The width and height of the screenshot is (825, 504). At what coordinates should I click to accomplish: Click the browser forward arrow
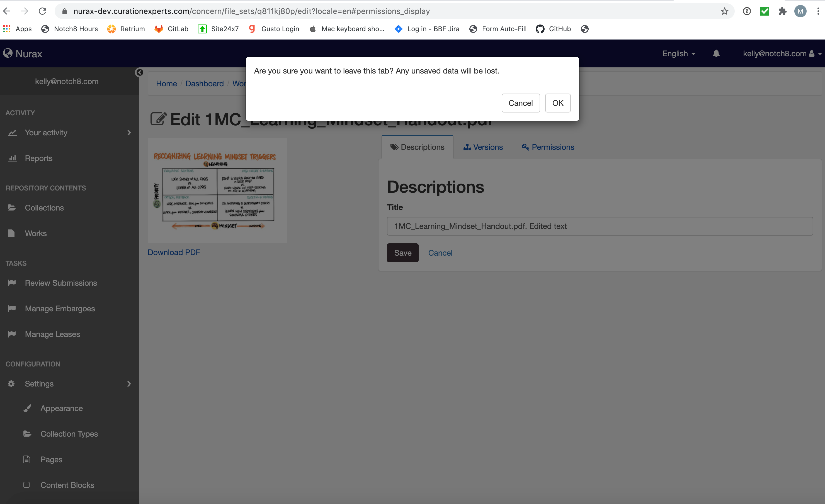point(25,11)
